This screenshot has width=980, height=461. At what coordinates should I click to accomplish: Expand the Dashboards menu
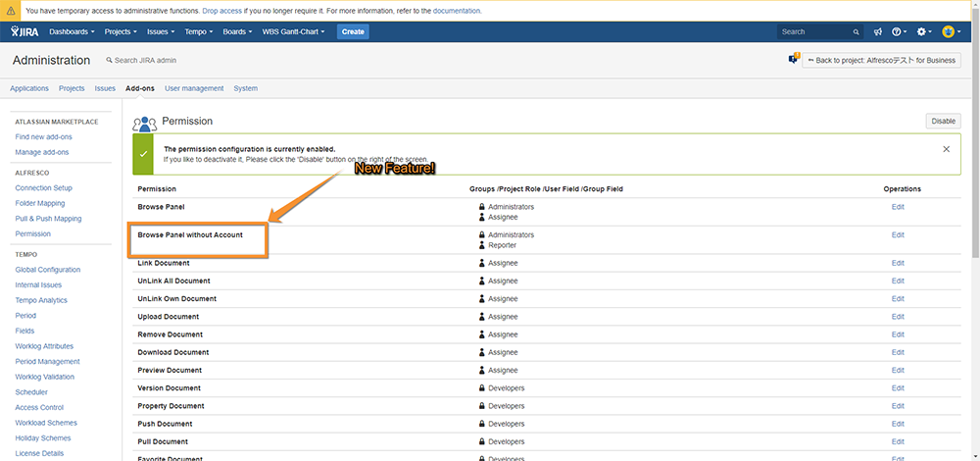pos(72,32)
